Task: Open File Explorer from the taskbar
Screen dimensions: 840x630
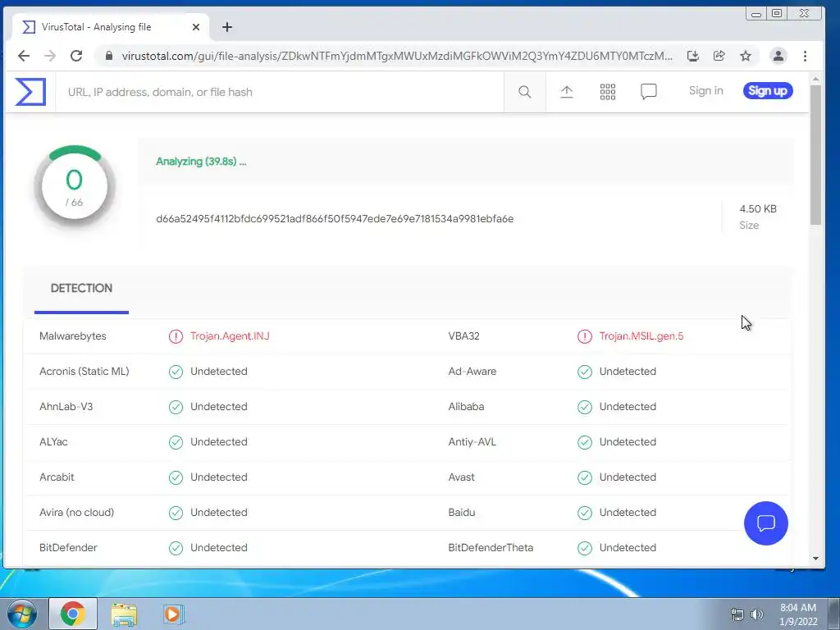Action: pos(124,614)
